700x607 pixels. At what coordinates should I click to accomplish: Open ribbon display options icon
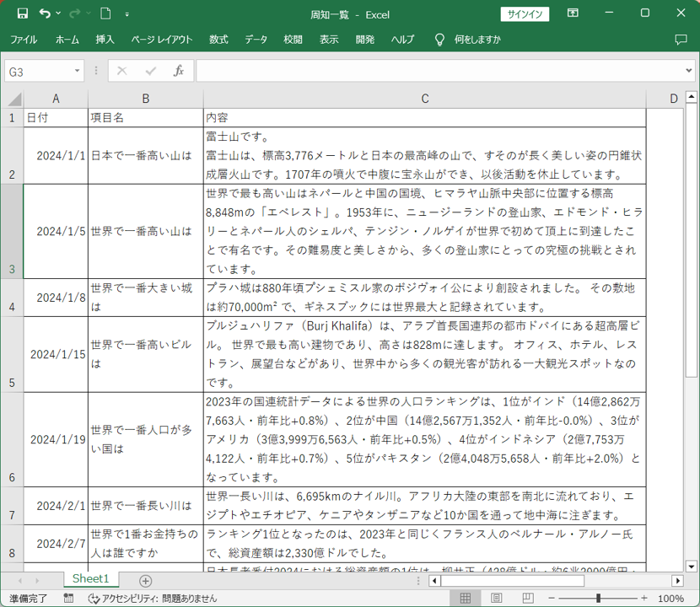point(573,13)
